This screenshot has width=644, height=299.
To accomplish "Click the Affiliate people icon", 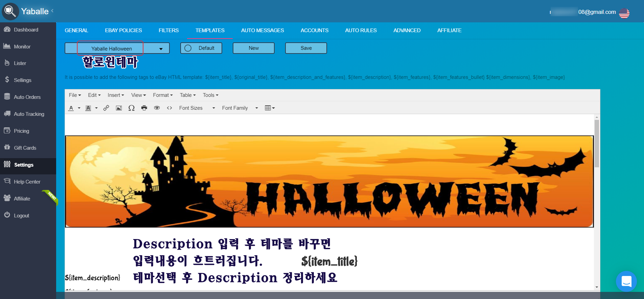I will tap(7, 198).
